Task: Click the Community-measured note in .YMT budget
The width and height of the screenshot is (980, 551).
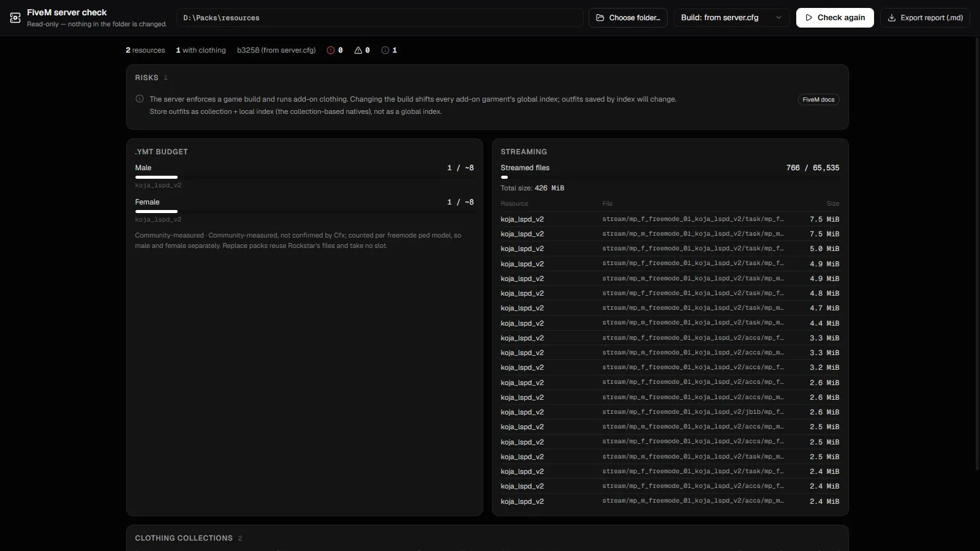Action: (298, 241)
